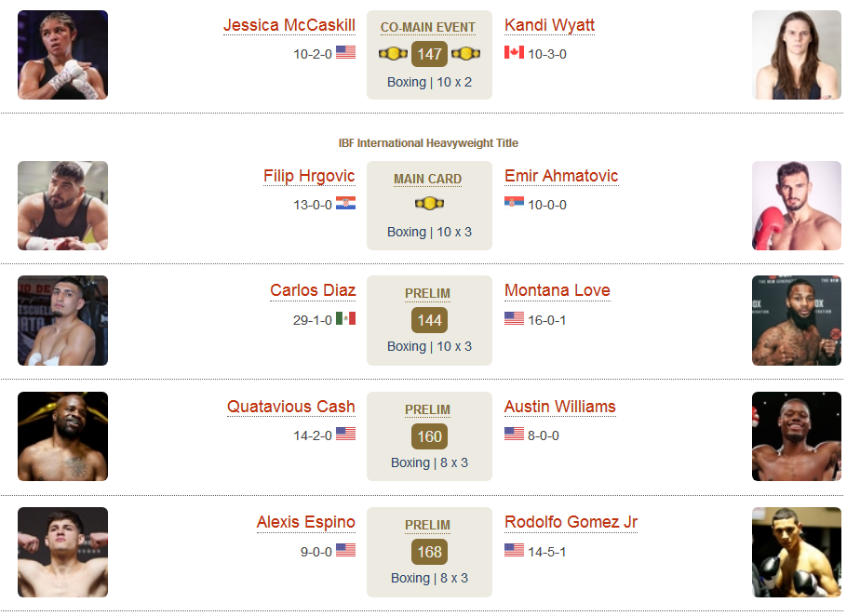Viewport: 860px width, 616px height.
Task: Click the 144 weight class badge
Action: tap(429, 320)
